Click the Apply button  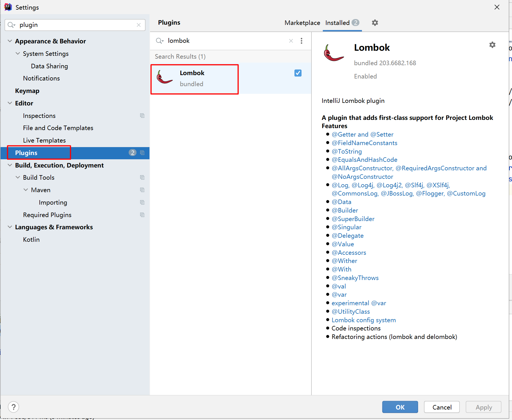point(484,407)
